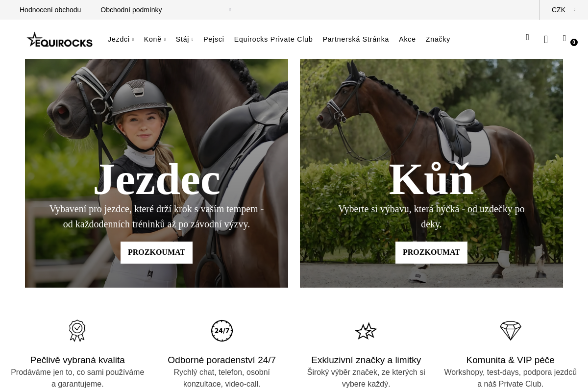Image resolution: width=588 pixels, height=392 pixels.
Task: Click the 24/7 clock icon
Action: pos(222,331)
